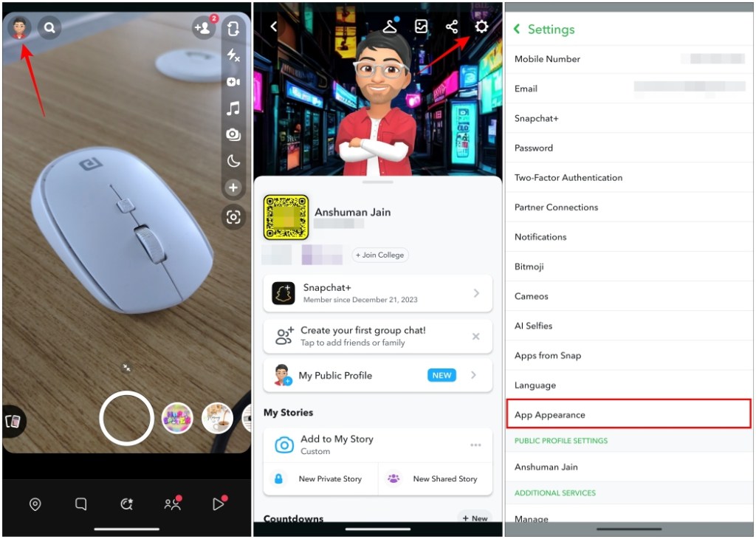Viewport: 756px width, 539px height.
Task: Expand My Public Profile chevron
Action: (473, 375)
